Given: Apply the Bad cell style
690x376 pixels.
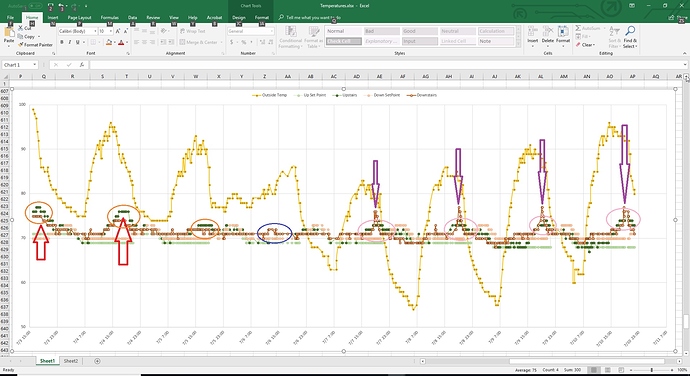Looking at the screenshot, I should tap(382, 31).
